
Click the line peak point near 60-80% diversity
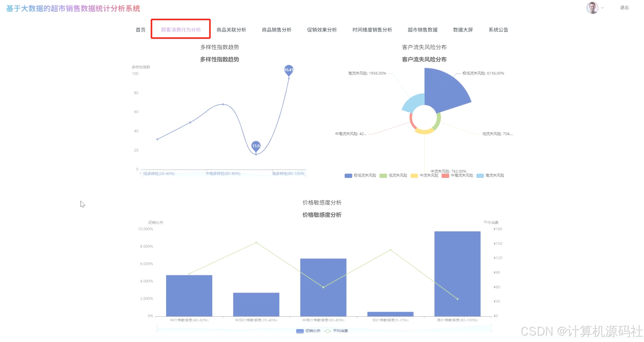click(223, 104)
